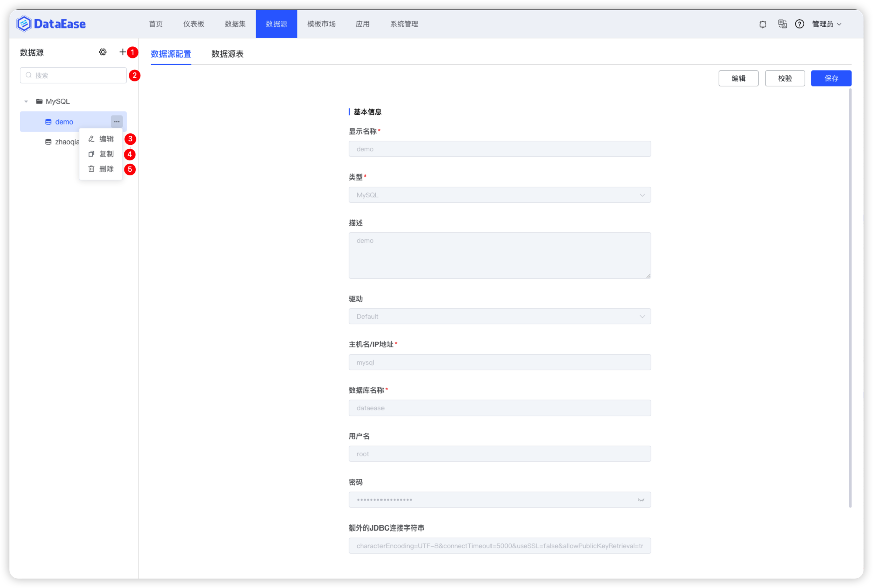Select the delete trash icon for demo
This screenshot has width=873, height=588.
click(x=91, y=169)
